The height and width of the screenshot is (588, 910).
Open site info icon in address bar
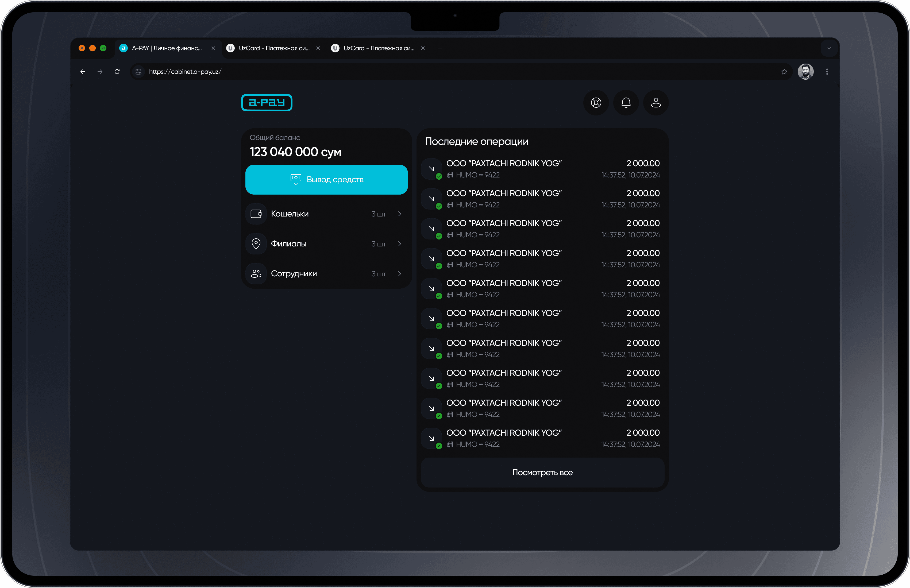coord(139,72)
